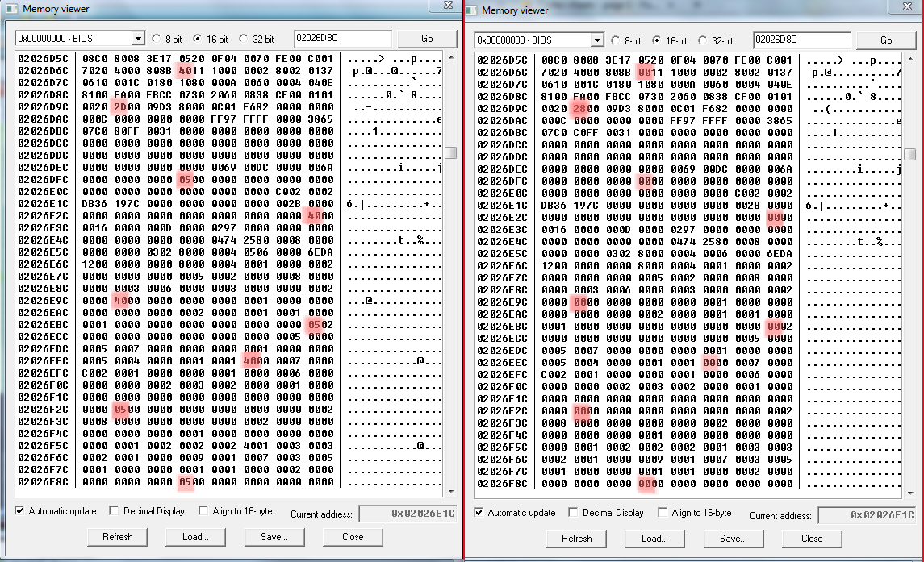Select highlighted value 2800 in right window

[587, 108]
